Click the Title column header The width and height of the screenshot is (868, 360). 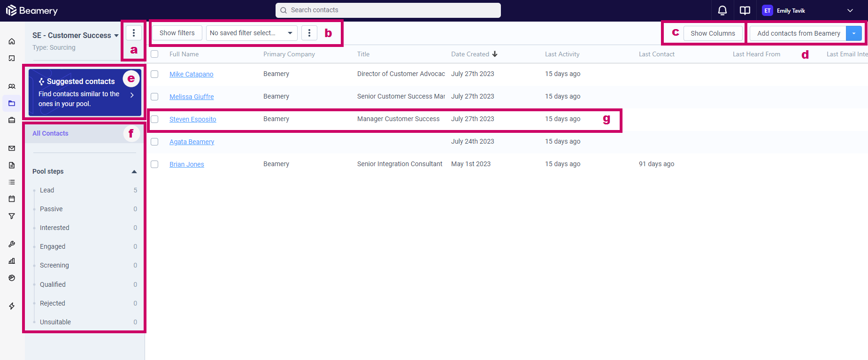point(363,54)
